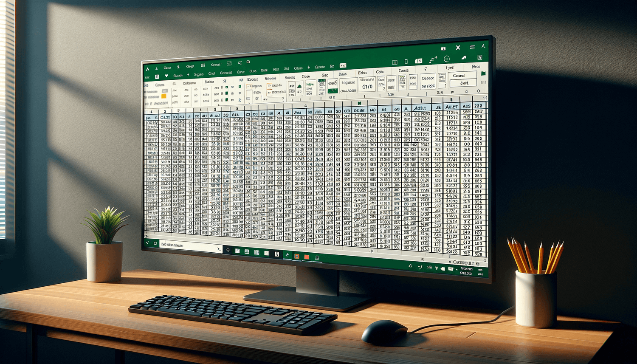Click the Excel icon in the taskbar

click(277, 254)
